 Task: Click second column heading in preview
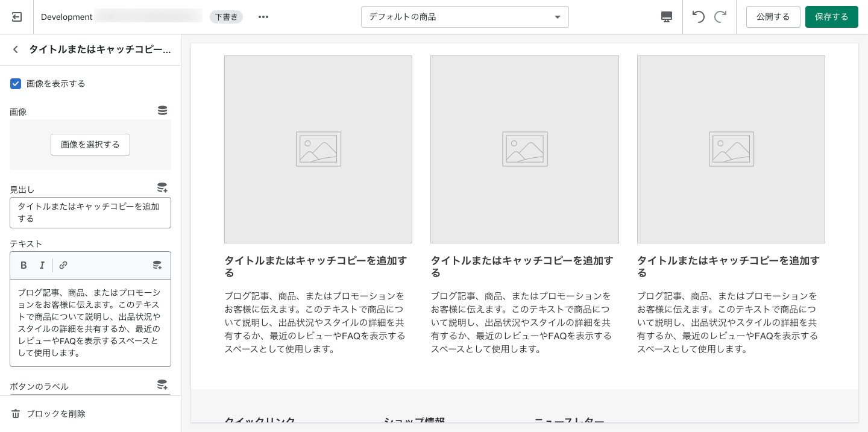(522, 267)
